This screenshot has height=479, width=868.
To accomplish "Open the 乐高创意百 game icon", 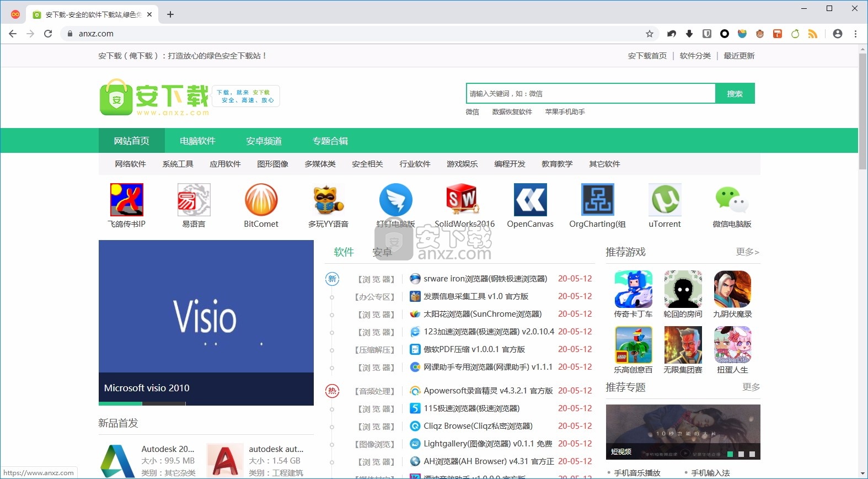I will (634, 345).
